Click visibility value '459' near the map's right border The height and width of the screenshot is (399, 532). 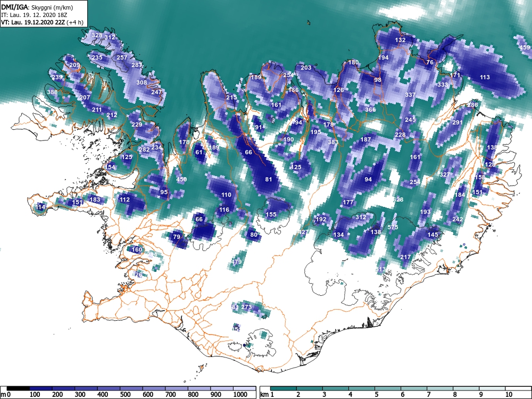(x=525, y=47)
